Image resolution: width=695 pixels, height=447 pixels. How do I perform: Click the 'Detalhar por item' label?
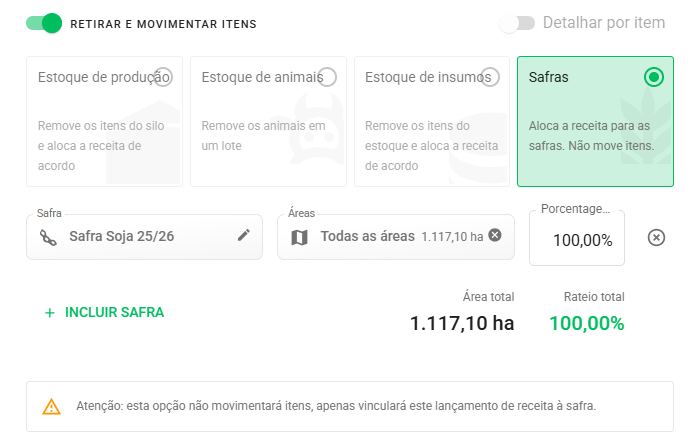pos(604,23)
